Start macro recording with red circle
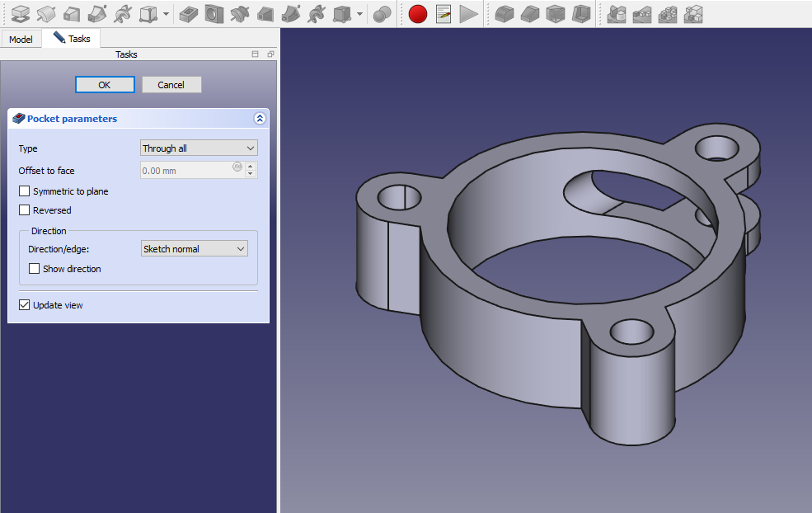Image resolution: width=812 pixels, height=513 pixels. 418,14
